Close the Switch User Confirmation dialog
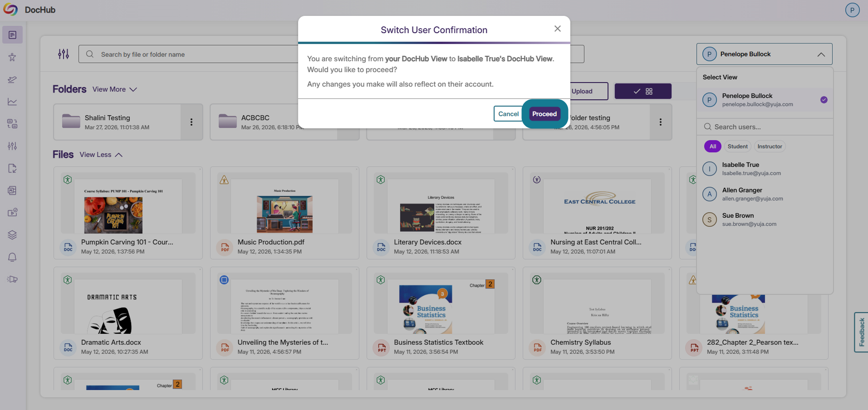The image size is (868, 410). 558,29
